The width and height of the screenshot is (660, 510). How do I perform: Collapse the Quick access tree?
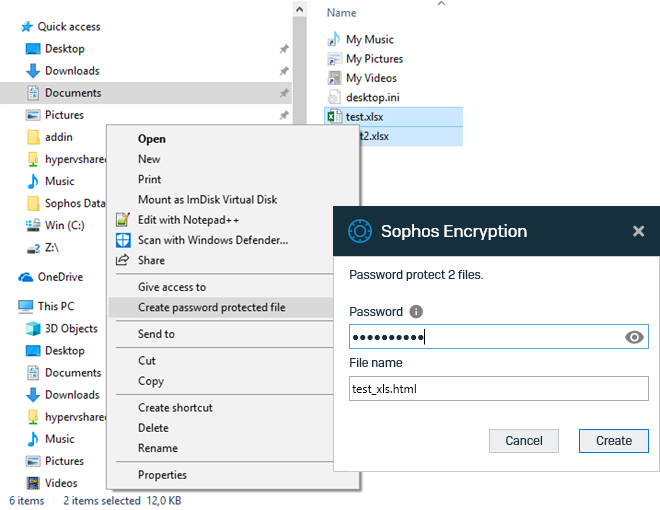tap(11, 27)
